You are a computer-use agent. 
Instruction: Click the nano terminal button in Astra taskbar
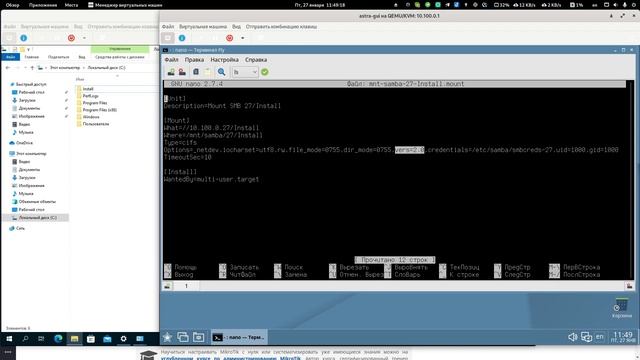click(239, 337)
